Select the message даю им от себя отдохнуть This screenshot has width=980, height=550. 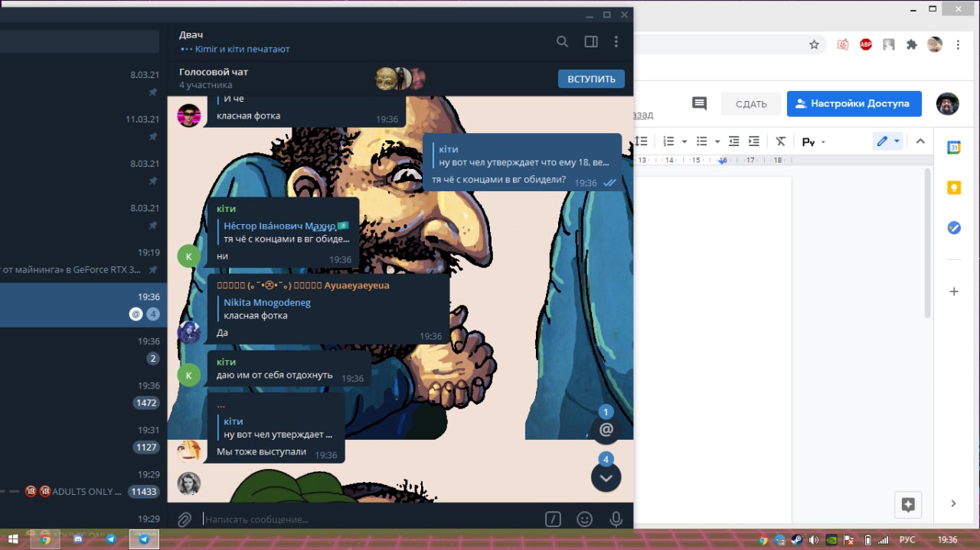pyautogui.click(x=274, y=376)
